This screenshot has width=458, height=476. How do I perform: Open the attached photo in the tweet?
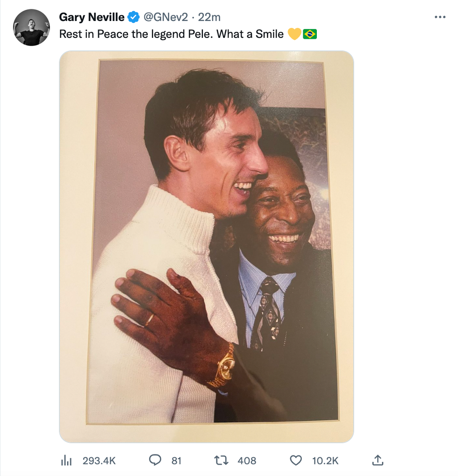[x=206, y=246]
